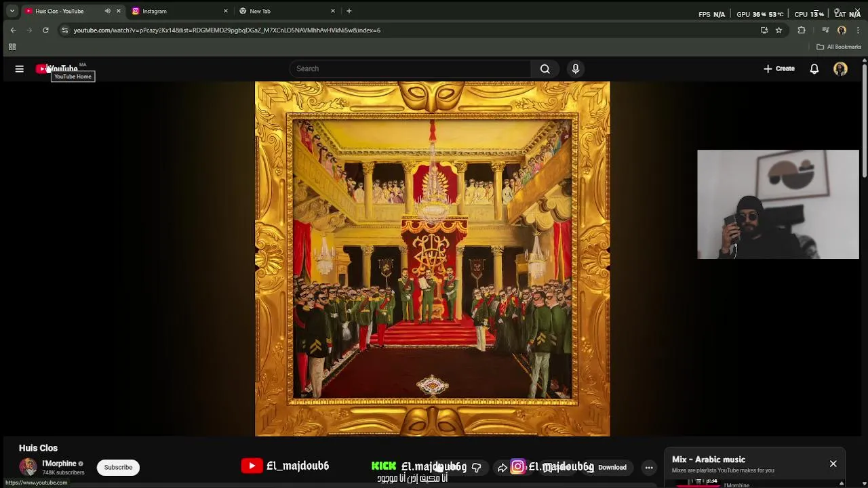Click the Mix - Arabic music title
This screenshot has height=488, width=868.
(709, 460)
